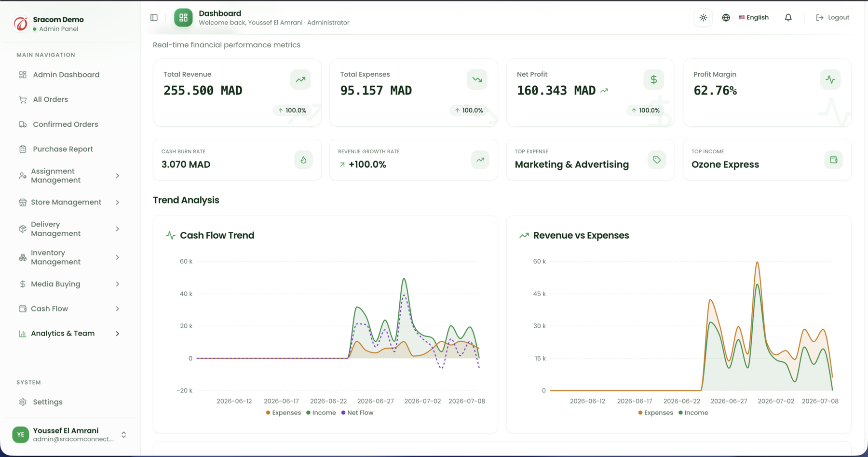
Task: Click the Youssef El Amrani profile name
Action: 66,431
